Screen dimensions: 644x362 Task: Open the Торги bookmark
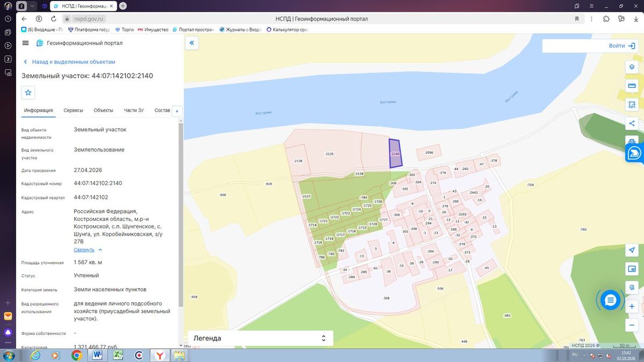point(125,29)
